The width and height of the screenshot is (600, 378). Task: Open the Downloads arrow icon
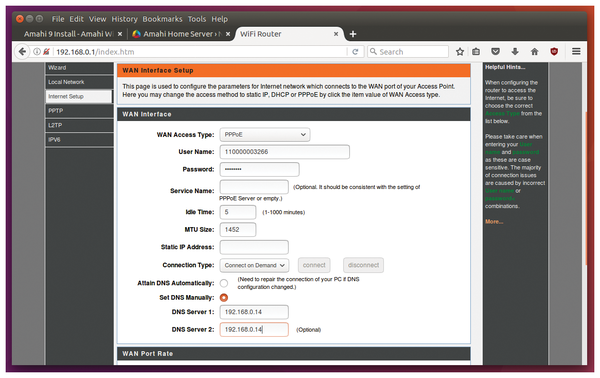(515, 52)
